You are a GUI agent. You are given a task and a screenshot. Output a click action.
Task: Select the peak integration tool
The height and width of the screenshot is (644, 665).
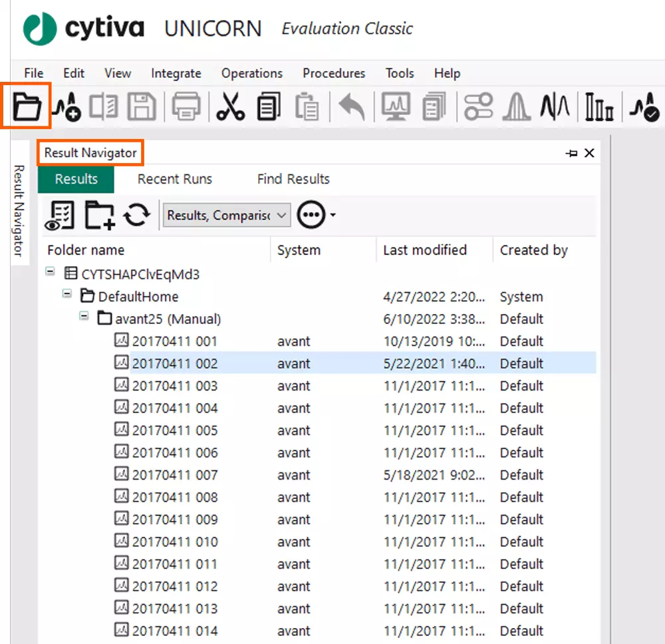(516, 106)
